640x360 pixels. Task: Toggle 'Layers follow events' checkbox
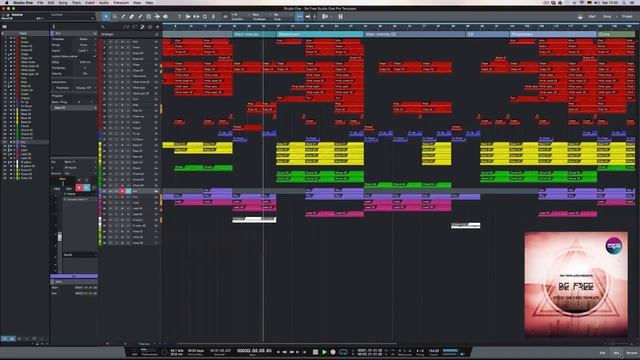[95, 56]
